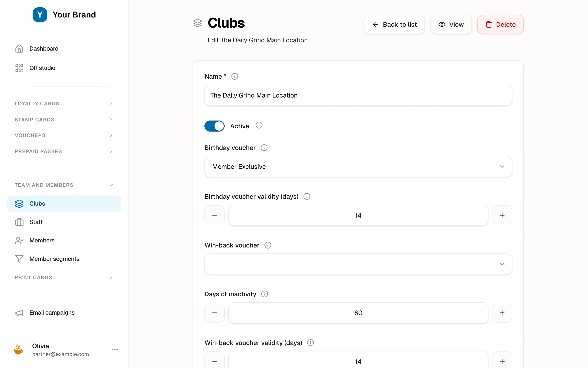Expand the Print Cards section

[64, 277]
